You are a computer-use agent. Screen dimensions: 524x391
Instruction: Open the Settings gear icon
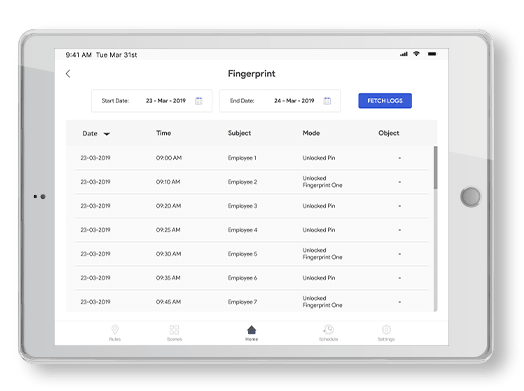[x=386, y=330]
